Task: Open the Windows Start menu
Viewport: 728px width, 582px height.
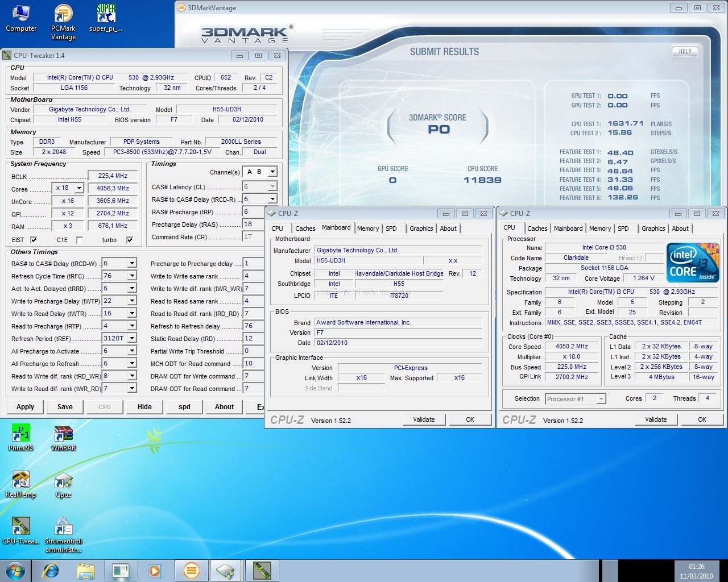Action: [x=15, y=570]
